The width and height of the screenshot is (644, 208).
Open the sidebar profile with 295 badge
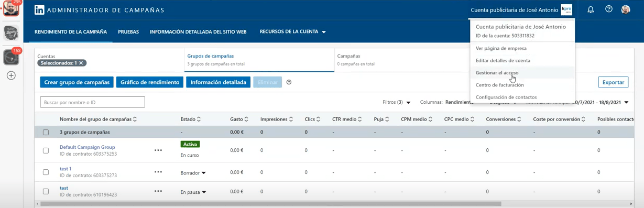click(x=11, y=9)
